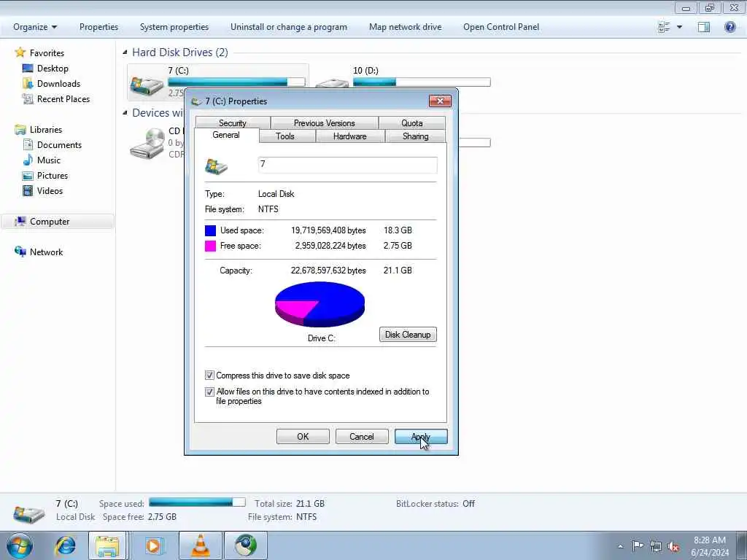Open the Videos library icon
This screenshot has width=747, height=560.
click(x=28, y=190)
